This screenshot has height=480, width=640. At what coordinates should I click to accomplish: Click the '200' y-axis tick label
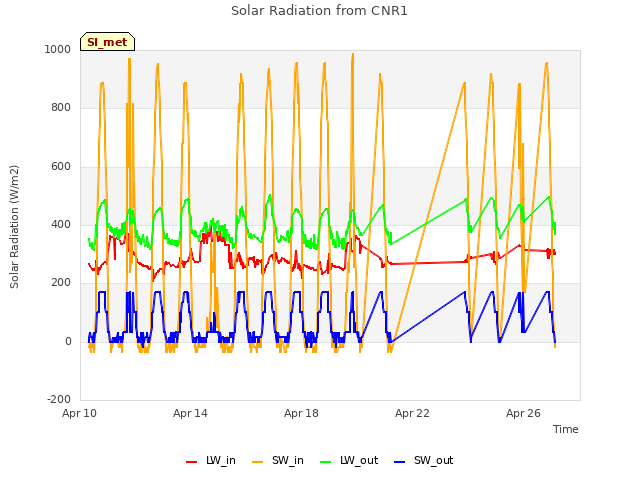61,282
